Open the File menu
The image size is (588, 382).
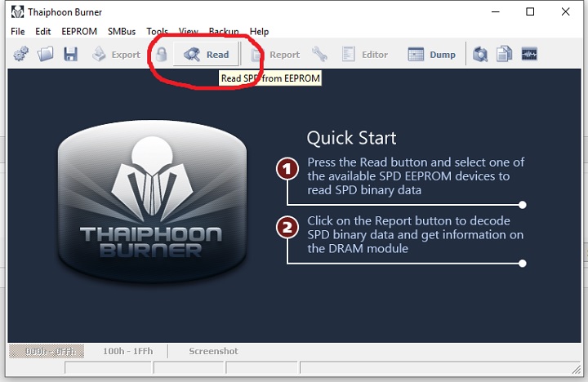(x=18, y=32)
